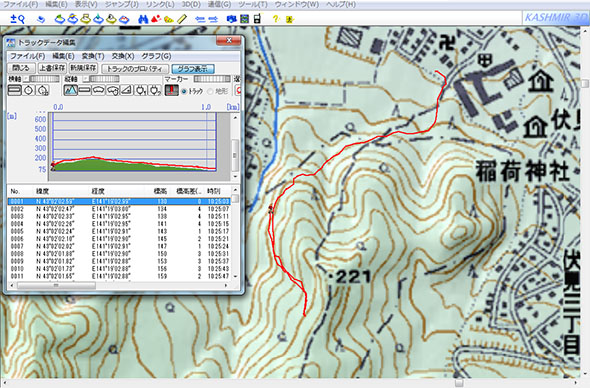Click the red marker icon in track editor
The height and width of the screenshot is (388, 590).
click(171, 90)
